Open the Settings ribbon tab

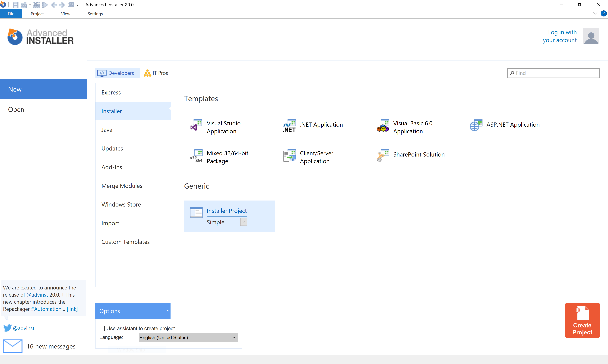95,14
